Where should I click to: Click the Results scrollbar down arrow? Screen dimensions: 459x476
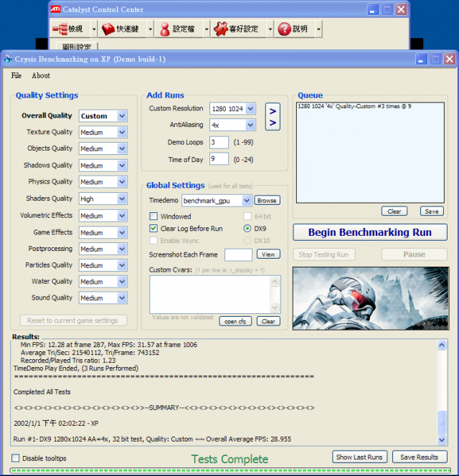[441, 439]
